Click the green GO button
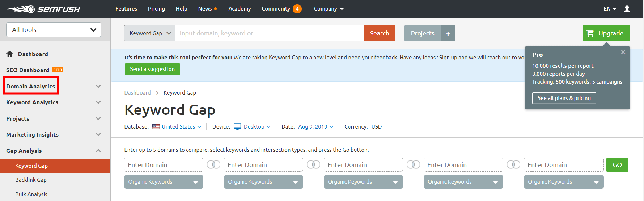Screen dimensions: 644x201 (617, 165)
